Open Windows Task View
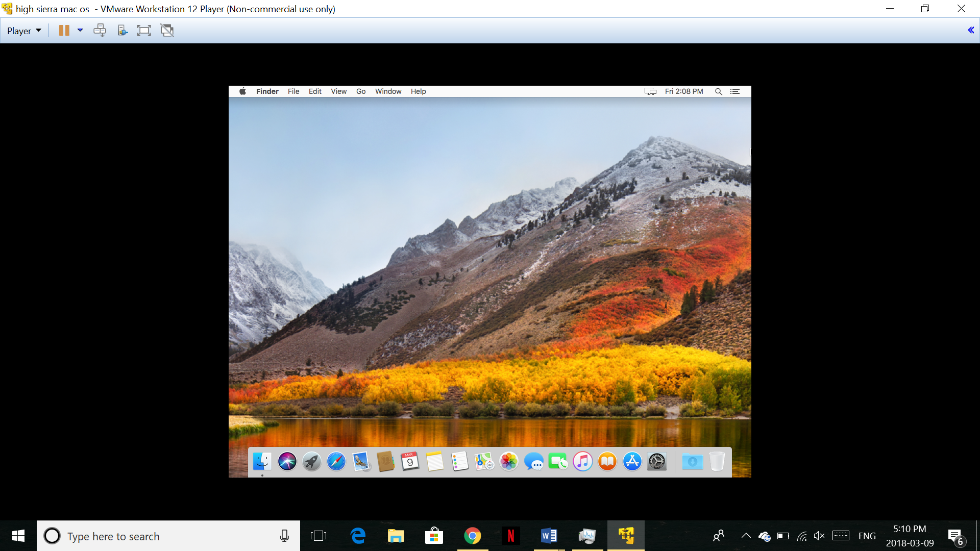The image size is (980, 551). 318,536
